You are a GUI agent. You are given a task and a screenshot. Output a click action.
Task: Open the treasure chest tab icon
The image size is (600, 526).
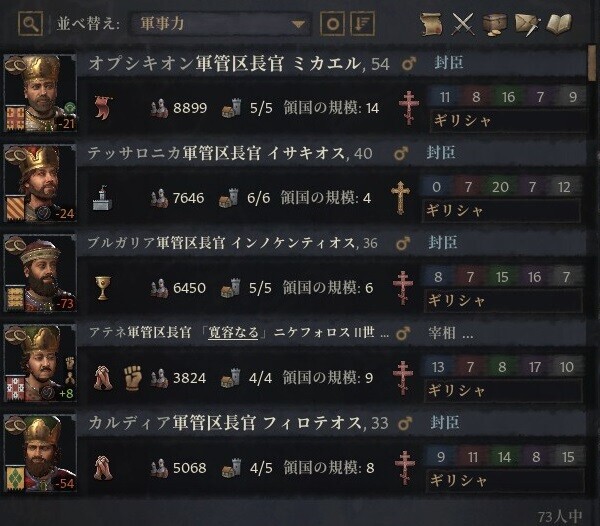tap(495, 24)
